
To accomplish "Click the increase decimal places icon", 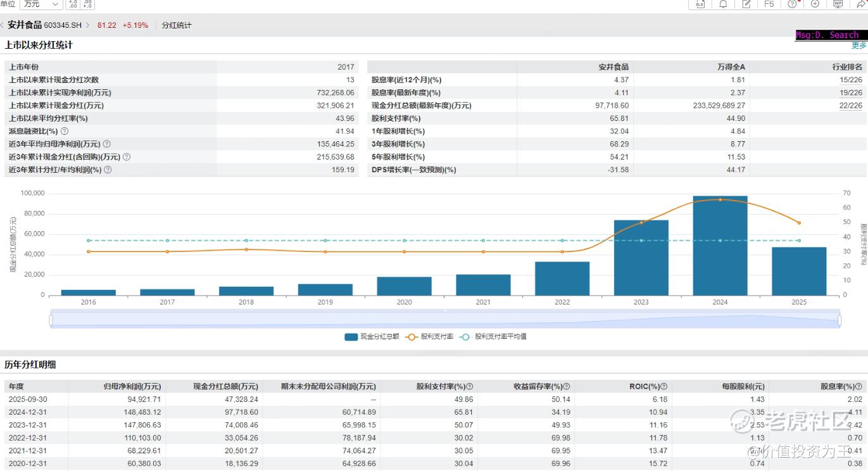I will tap(72, 4).
